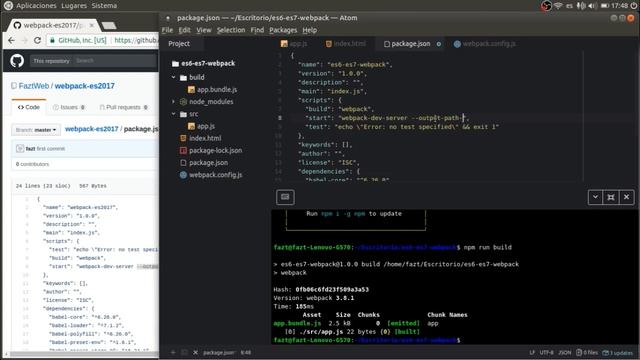Open the 1 update package notice
The width and height of the screenshot is (640, 360).
coord(618,353)
